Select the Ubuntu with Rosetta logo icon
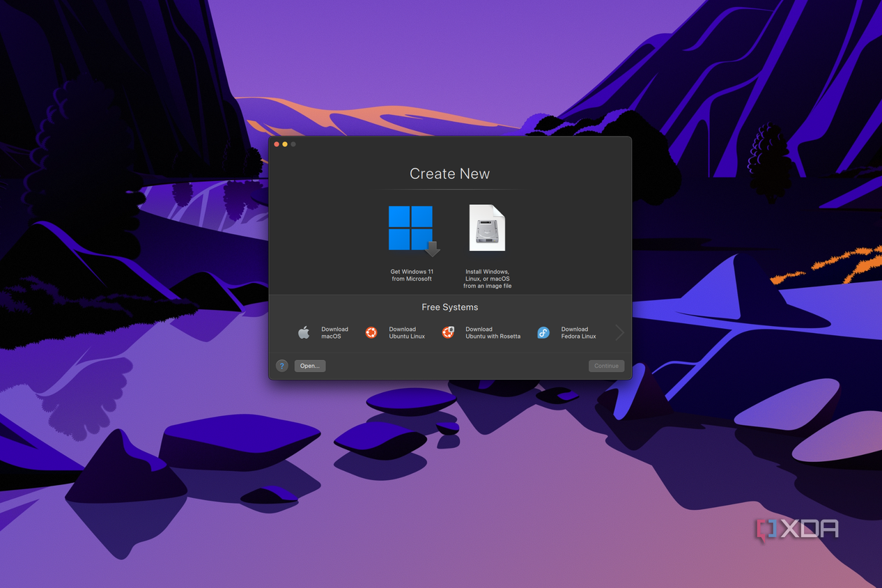The width and height of the screenshot is (882, 588). pos(448,333)
